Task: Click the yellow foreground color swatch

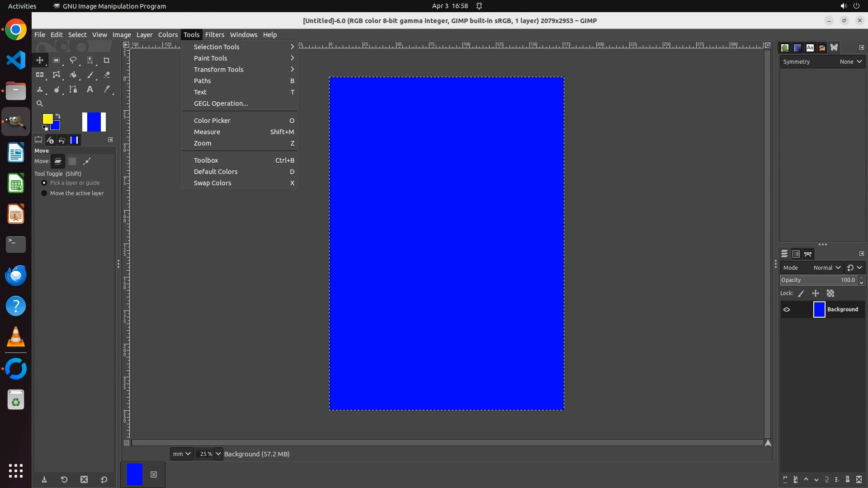Action: pyautogui.click(x=47, y=118)
